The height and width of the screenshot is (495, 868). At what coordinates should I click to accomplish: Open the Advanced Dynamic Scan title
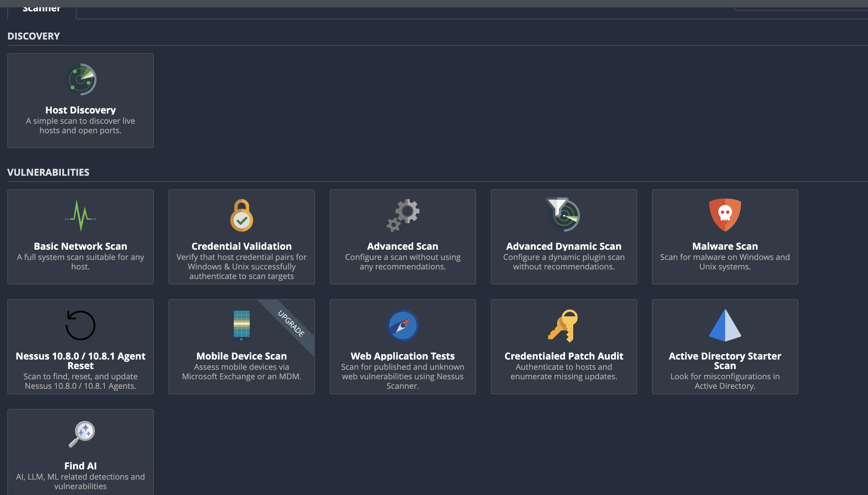pos(564,246)
